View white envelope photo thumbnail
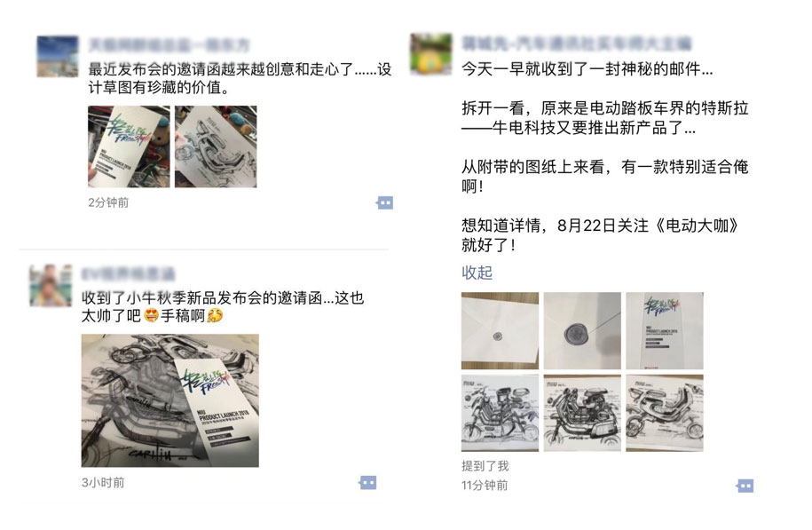812x530 pixels. (500, 330)
